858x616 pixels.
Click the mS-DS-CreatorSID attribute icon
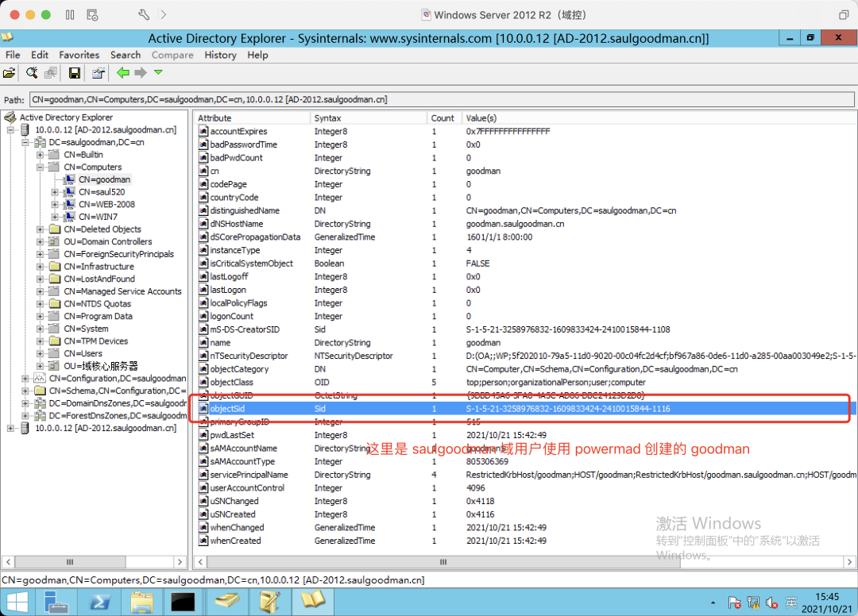tap(203, 329)
